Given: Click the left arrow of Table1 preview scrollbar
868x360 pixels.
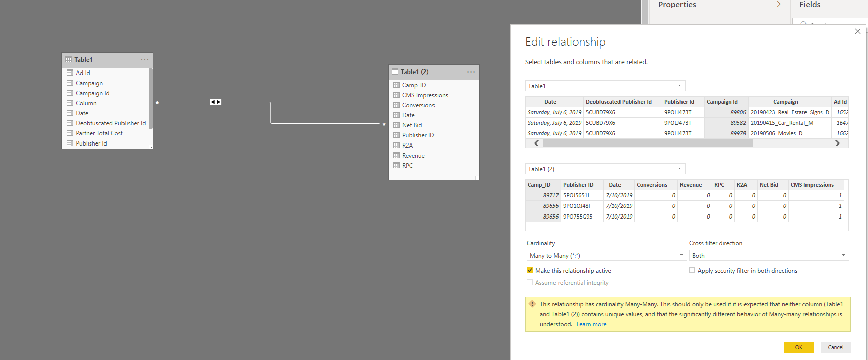Looking at the screenshot, I should coord(536,143).
